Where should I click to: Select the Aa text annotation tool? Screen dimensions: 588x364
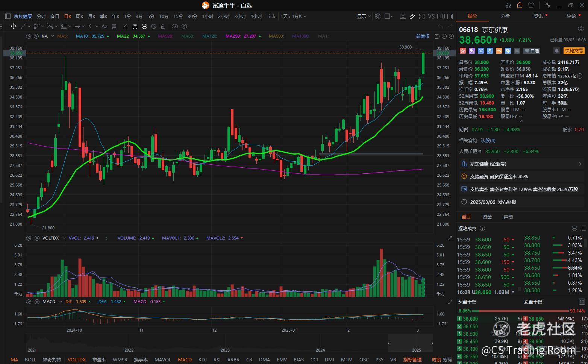pyautogui.click(x=105, y=26)
